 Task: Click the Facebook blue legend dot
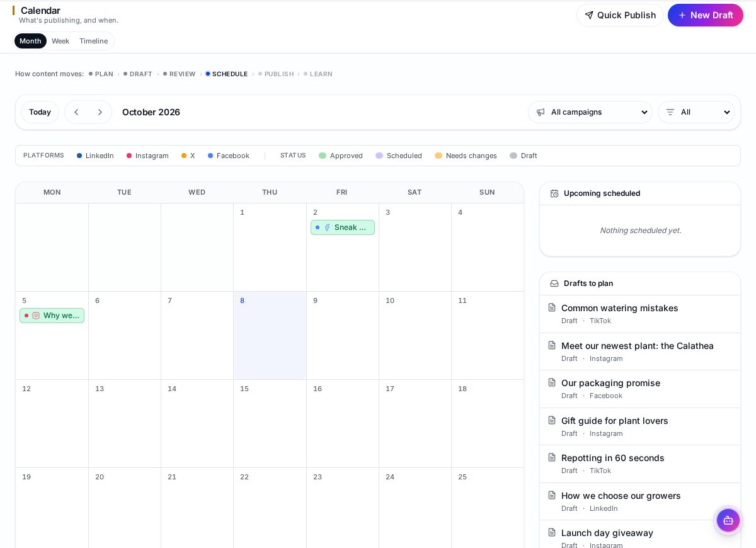point(210,156)
